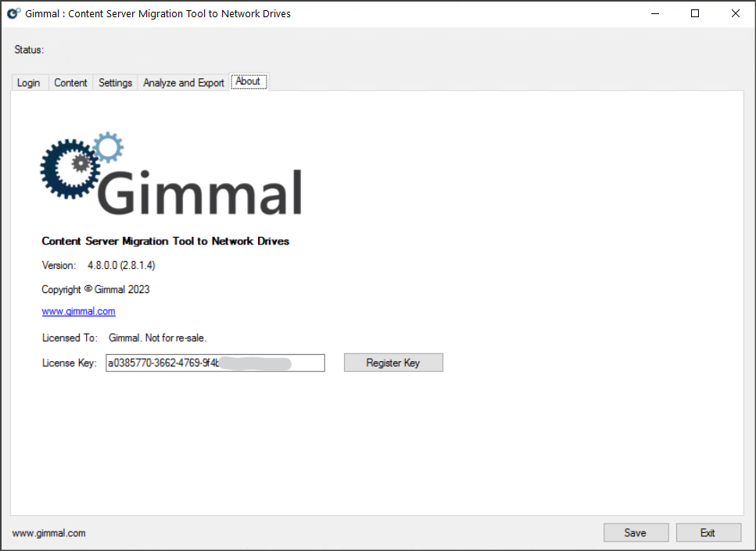This screenshot has width=756, height=551.
Task: Click the Gimmal gear logo image
Action: tap(170, 175)
